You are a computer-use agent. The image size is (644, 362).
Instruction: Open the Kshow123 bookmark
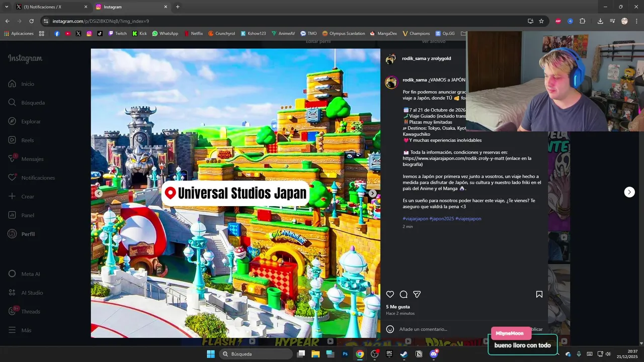point(253,34)
